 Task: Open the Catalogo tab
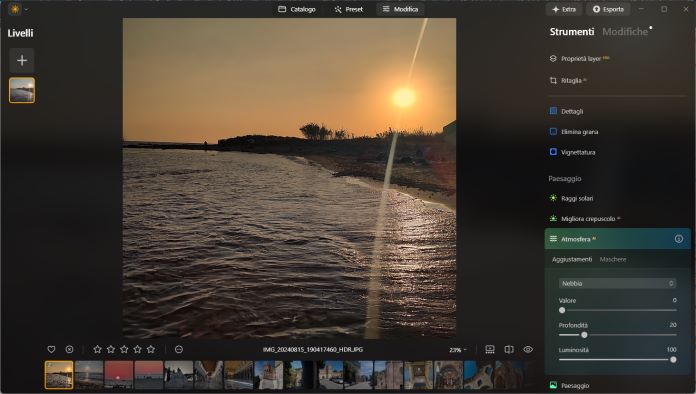click(297, 9)
